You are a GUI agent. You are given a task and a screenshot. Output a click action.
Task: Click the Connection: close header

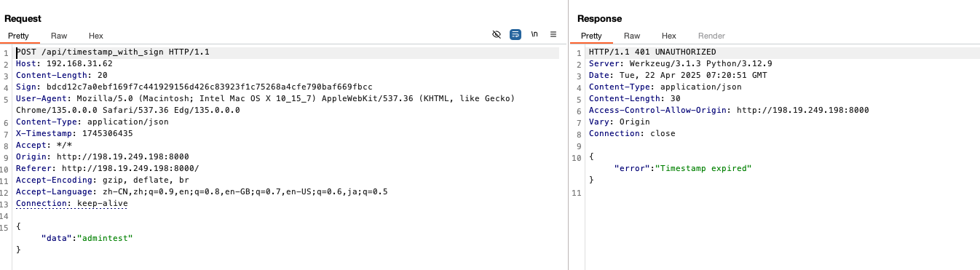coord(632,134)
